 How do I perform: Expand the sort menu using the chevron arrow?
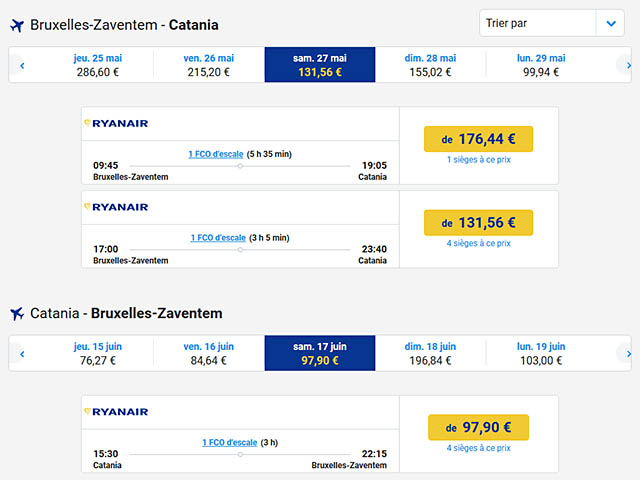coord(611,23)
